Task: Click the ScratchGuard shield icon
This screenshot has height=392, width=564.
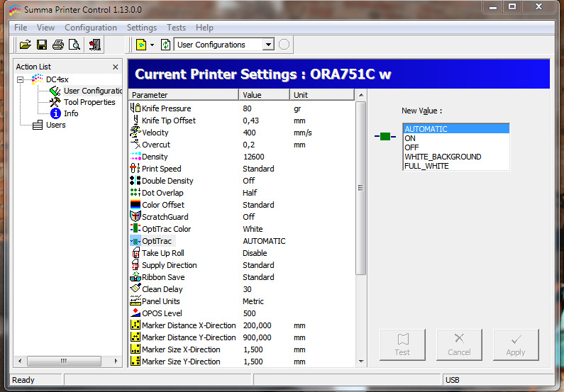Action: click(136, 216)
